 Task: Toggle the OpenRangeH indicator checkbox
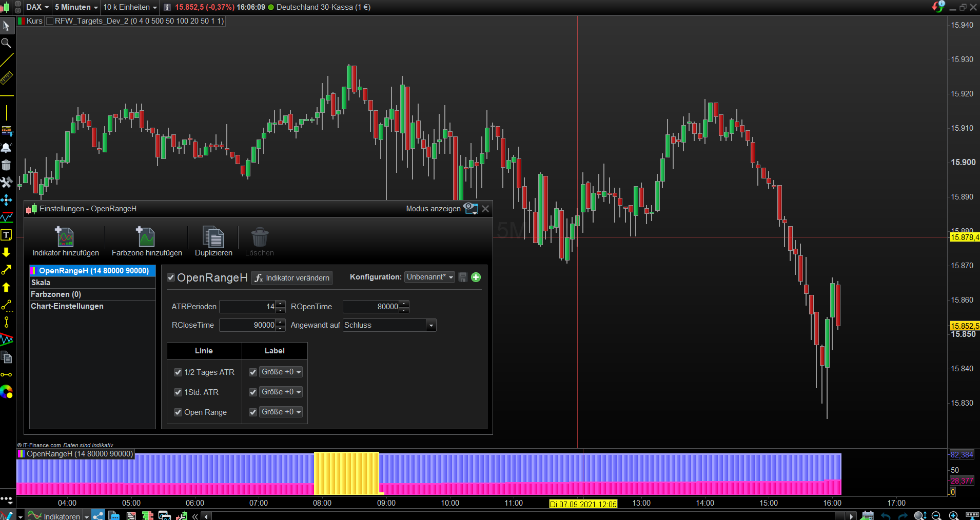(171, 277)
